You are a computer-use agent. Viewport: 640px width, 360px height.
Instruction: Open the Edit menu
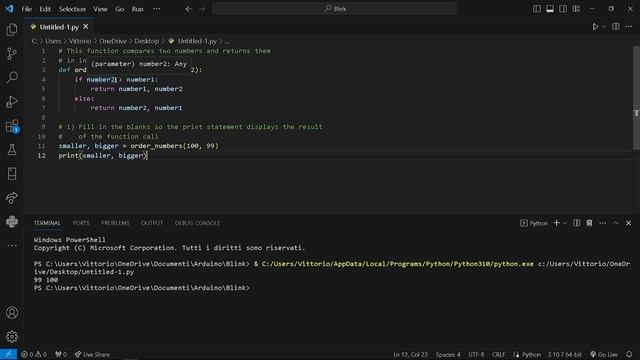pyautogui.click(x=45, y=9)
